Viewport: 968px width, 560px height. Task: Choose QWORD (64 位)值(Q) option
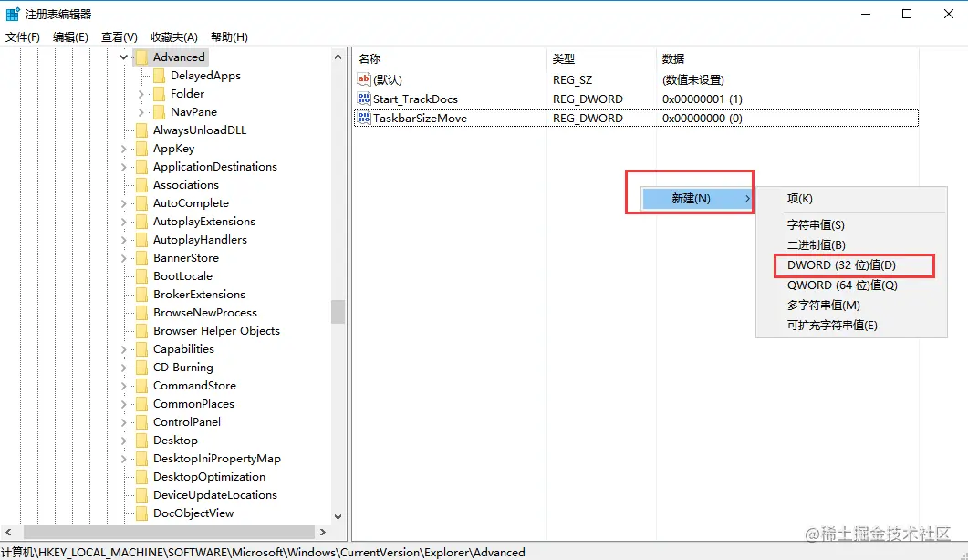tap(851, 285)
